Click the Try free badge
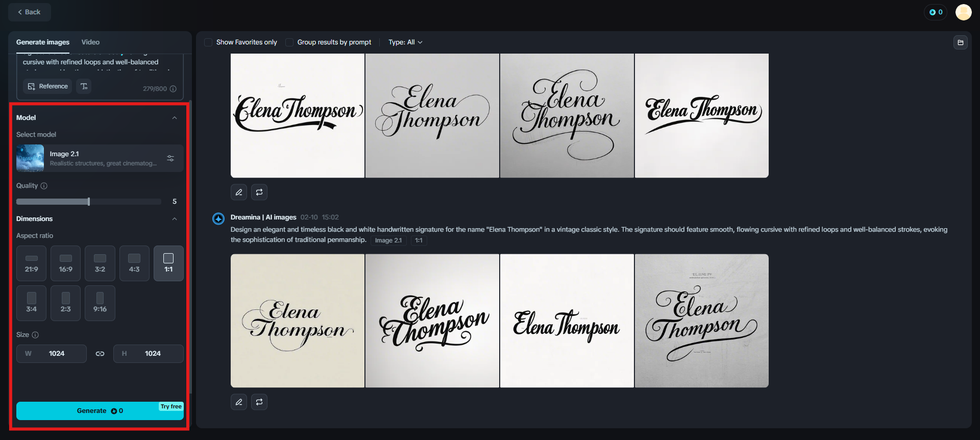 click(x=171, y=407)
